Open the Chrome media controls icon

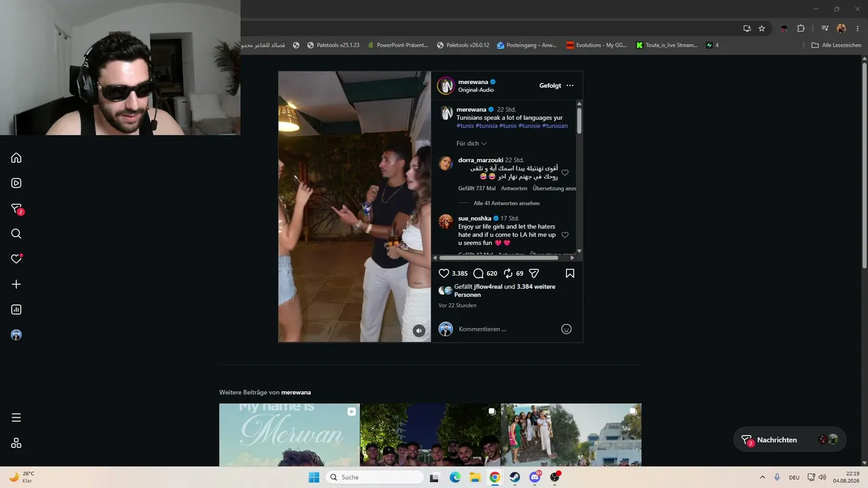(x=825, y=28)
